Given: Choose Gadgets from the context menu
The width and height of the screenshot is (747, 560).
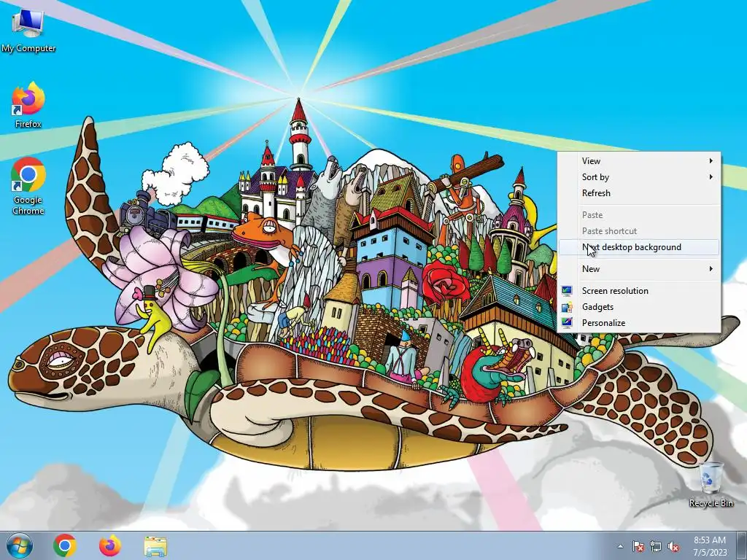Looking at the screenshot, I should click(x=638, y=307).
